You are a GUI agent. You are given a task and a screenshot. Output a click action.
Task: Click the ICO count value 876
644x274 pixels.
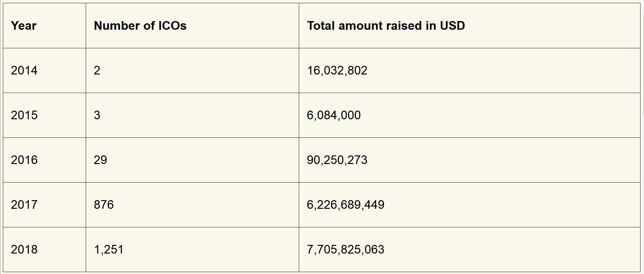coord(104,205)
